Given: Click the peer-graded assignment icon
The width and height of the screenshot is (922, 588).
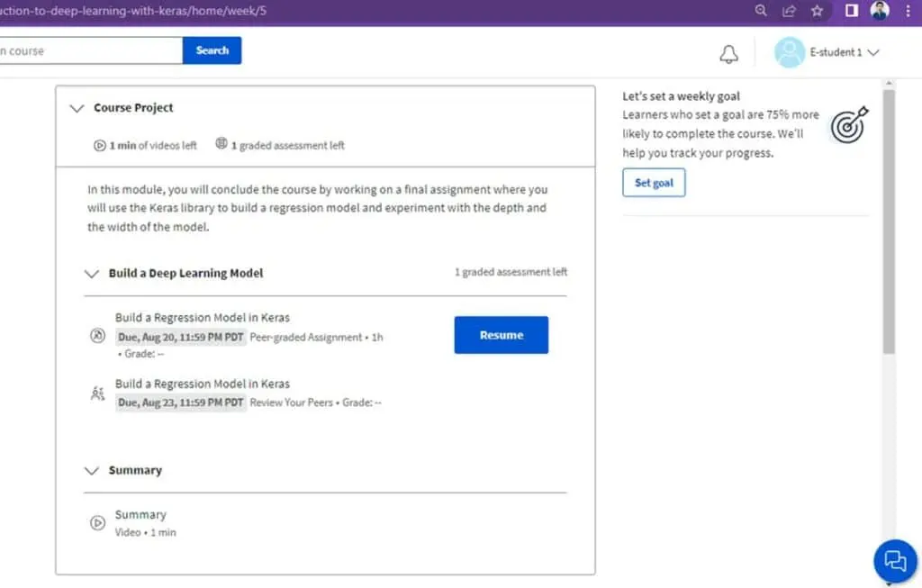Looking at the screenshot, I should [x=97, y=335].
